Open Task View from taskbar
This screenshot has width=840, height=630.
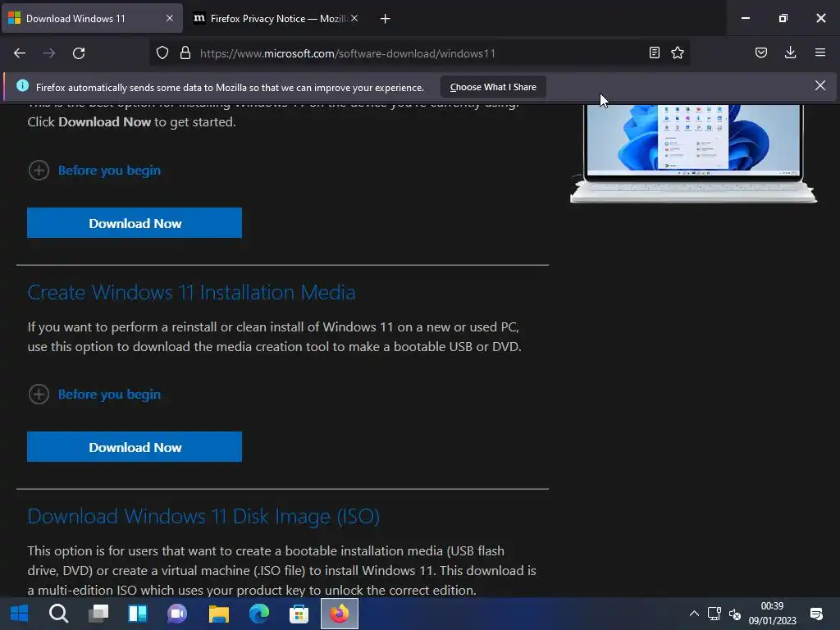[98, 614]
